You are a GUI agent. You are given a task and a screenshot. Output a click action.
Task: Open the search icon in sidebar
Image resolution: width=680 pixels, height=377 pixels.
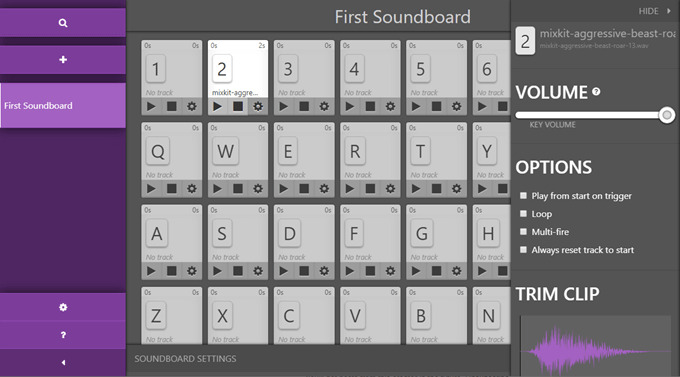63,23
